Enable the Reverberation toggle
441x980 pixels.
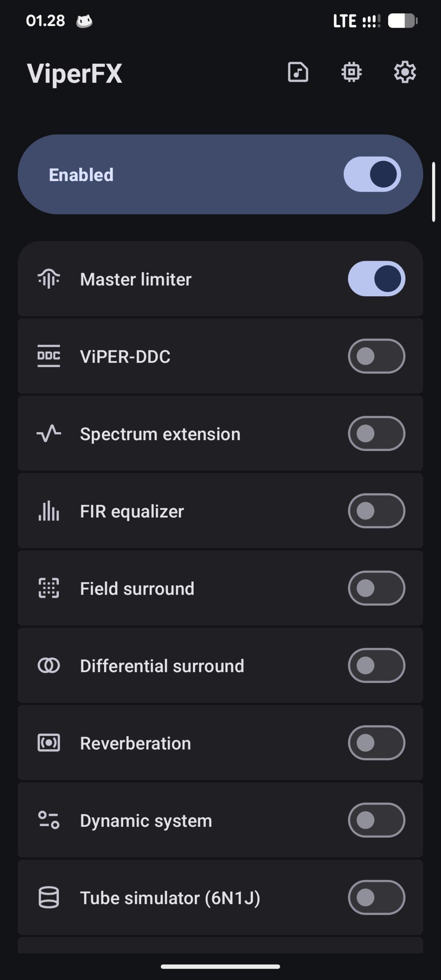[376, 743]
